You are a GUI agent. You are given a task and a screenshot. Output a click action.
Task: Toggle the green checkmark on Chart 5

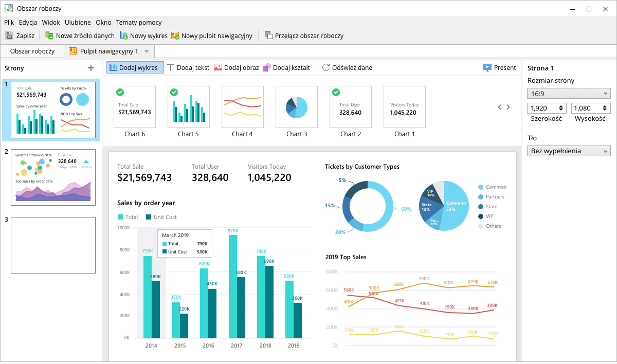coord(174,92)
